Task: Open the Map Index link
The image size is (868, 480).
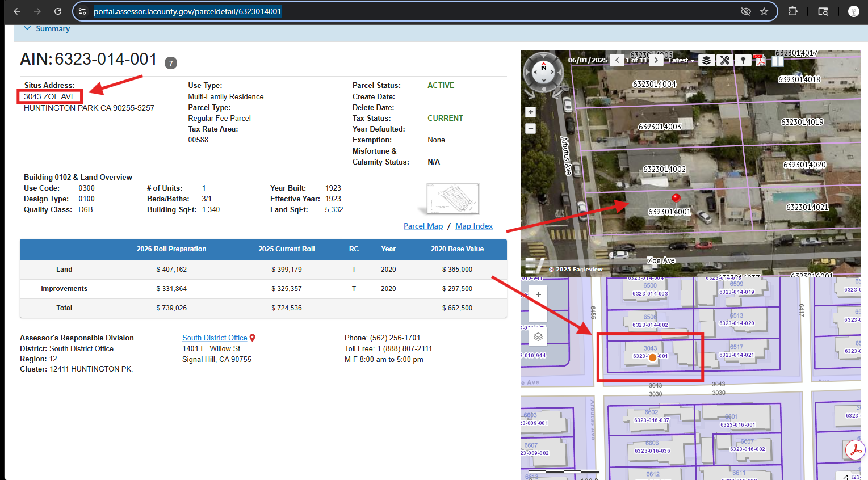Action: (x=473, y=226)
